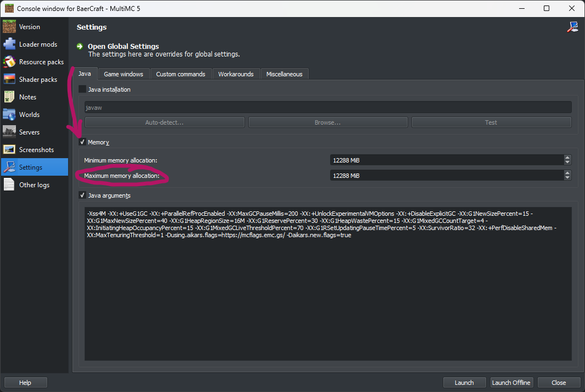585x392 pixels.
Task: Click the Test java button
Action: tap(492, 122)
